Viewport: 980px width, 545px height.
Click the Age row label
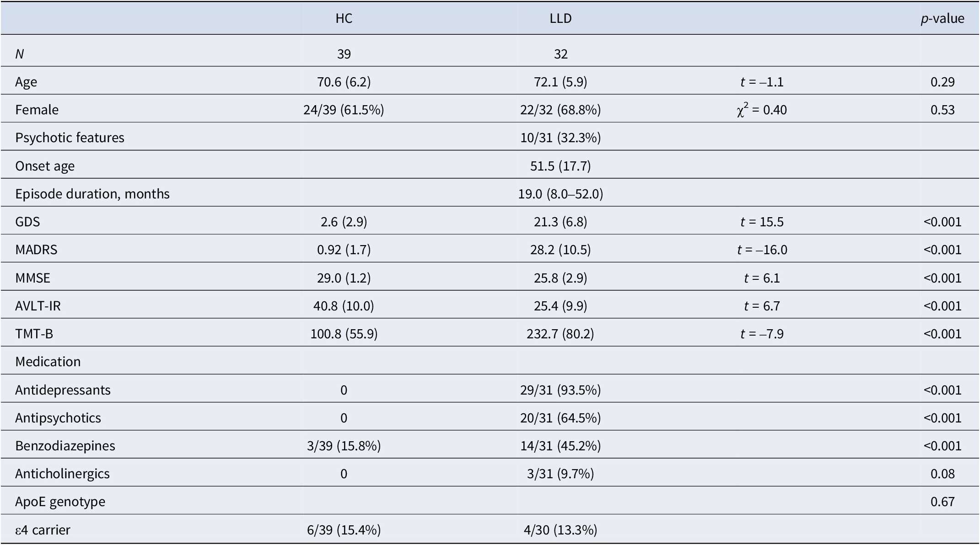(x=26, y=82)
